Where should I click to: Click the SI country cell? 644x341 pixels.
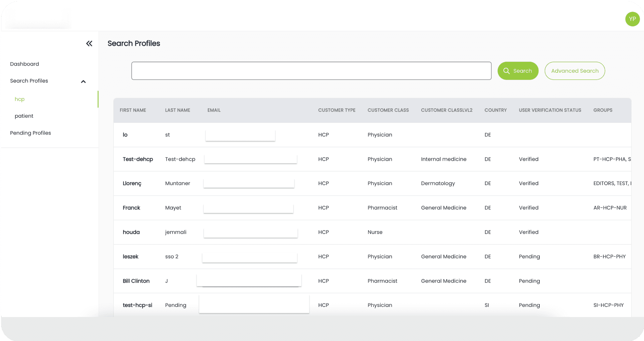[487, 305]
